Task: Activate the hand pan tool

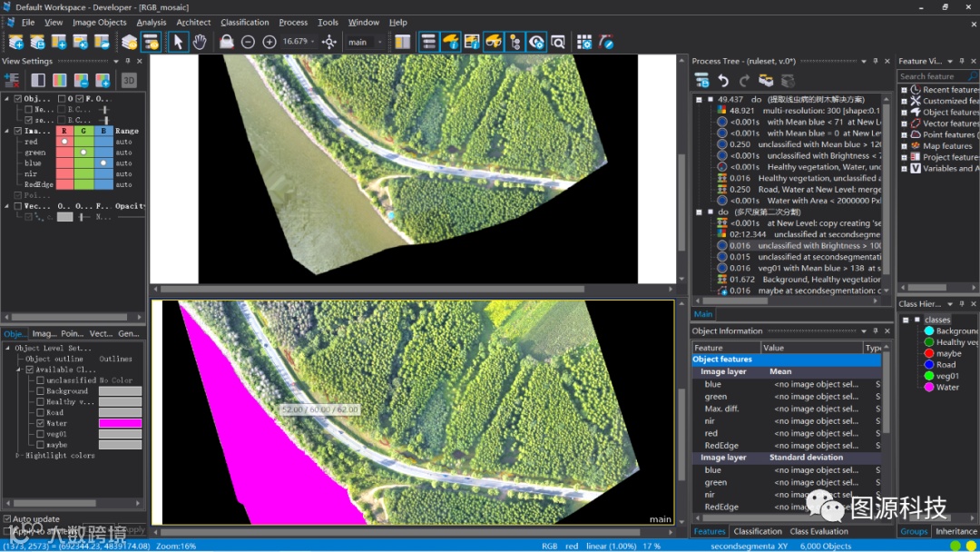Action: tap(200, 42)
